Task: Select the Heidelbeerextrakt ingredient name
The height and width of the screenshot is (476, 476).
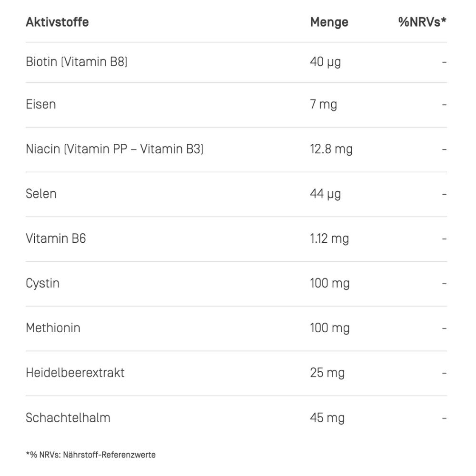Action: click(x=75, y=373)
